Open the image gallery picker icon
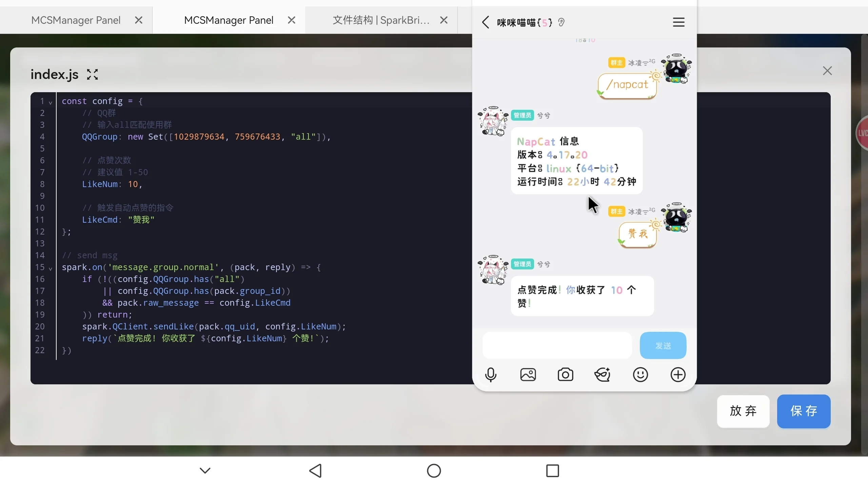This screenshot has height=485, width=868. 528,375
